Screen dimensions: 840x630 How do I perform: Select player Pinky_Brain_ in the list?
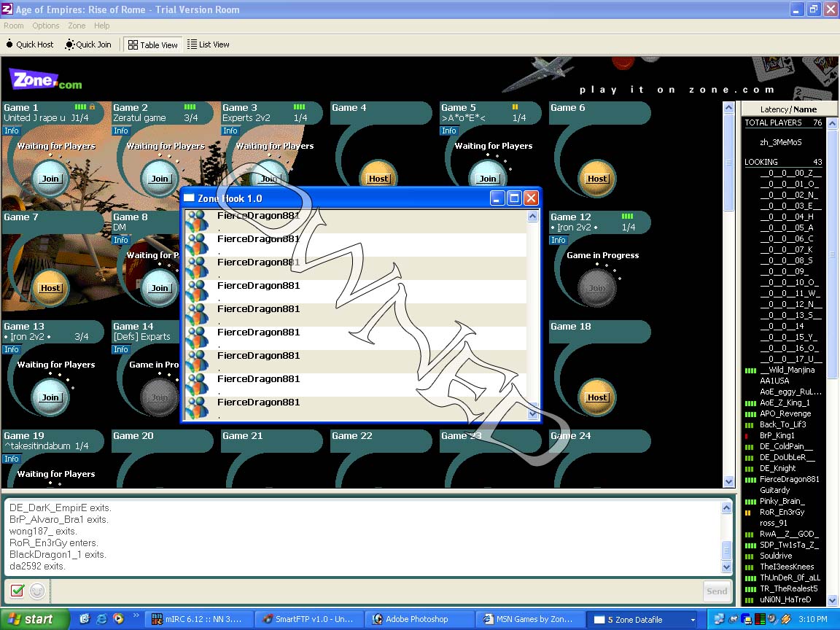783,501
